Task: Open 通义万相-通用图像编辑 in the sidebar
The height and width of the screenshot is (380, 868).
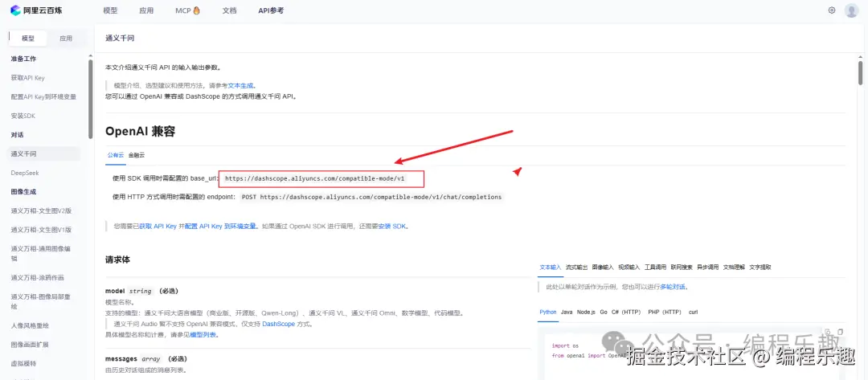Action: pyautogui.click(x=42, y=253)
